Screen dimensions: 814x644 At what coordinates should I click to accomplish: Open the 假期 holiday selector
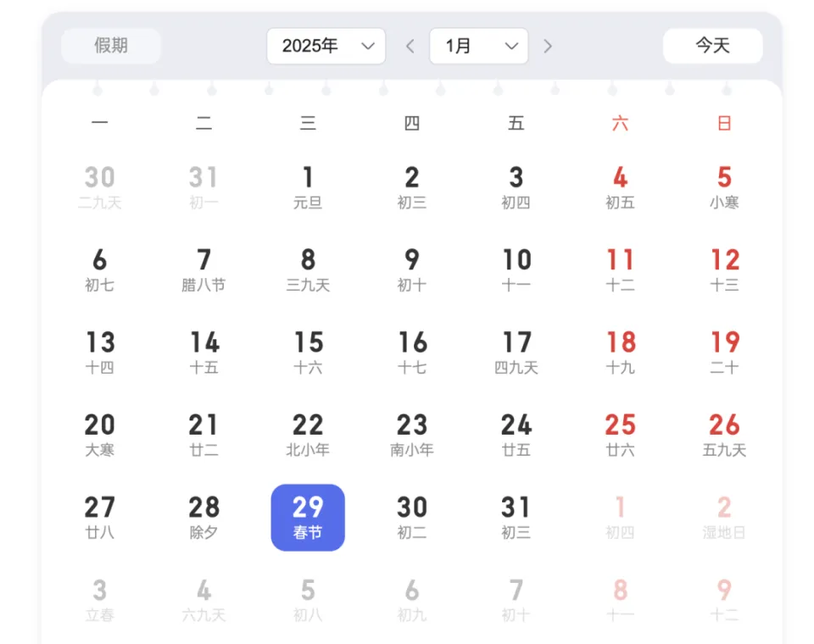pyautogui.click(x=111, y=46)
